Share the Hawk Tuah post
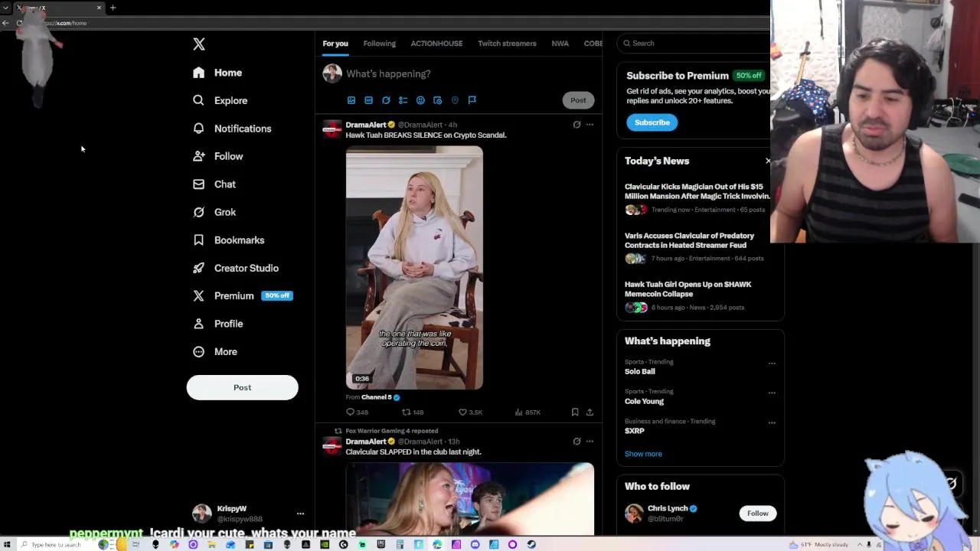The height and width of the screenshot is (551, 980). [590, 412]
